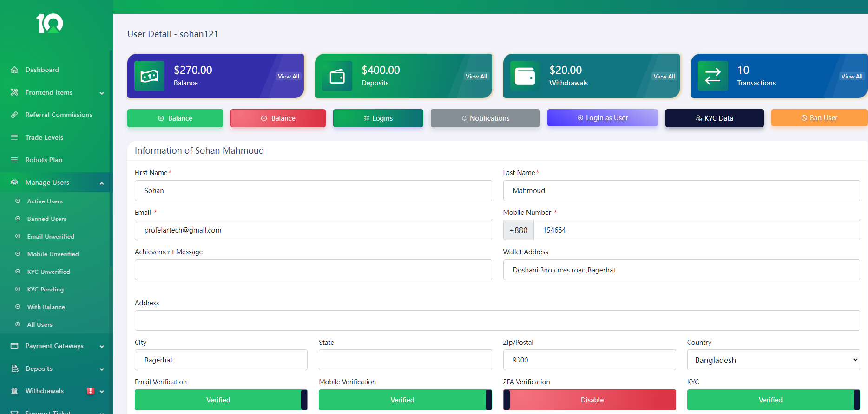868x414 pixels.
Task: Toggle the Mobile Verification switch
Action: (405, 400)
